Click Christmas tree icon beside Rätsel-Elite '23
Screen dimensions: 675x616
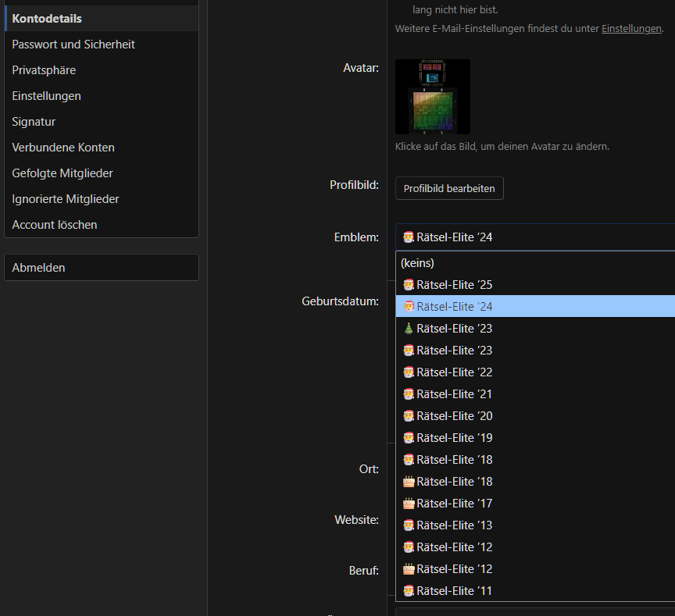(x=409, y=329)
